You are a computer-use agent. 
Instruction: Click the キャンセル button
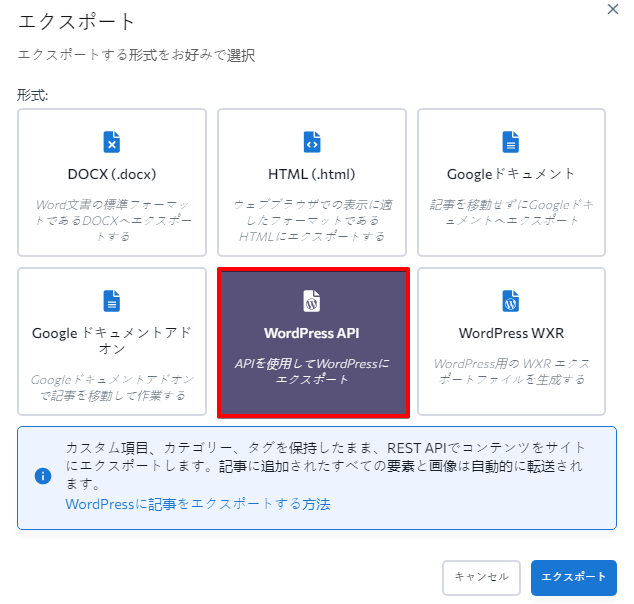481,577
